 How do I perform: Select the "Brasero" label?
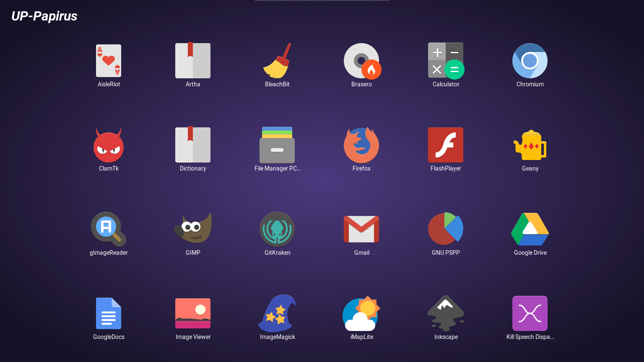click(x=361, y=84)
